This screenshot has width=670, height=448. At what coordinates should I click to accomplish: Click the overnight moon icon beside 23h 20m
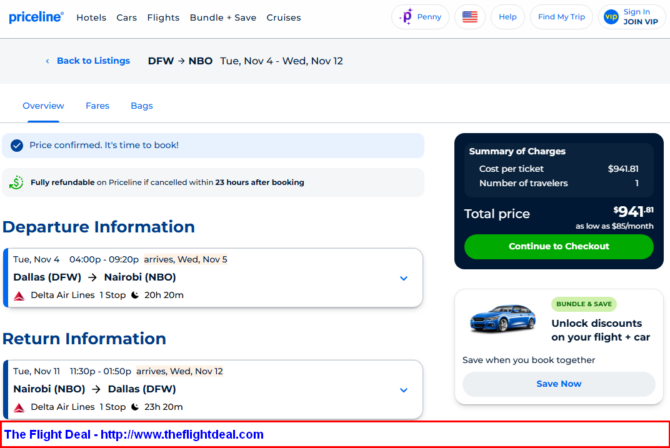pyautogui.click(x=135, y=407)
